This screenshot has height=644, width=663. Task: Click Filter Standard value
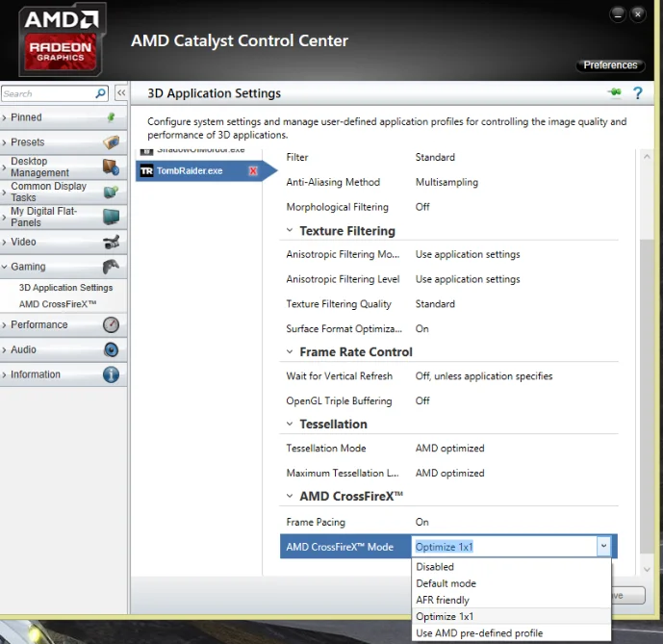coord(435,157)
